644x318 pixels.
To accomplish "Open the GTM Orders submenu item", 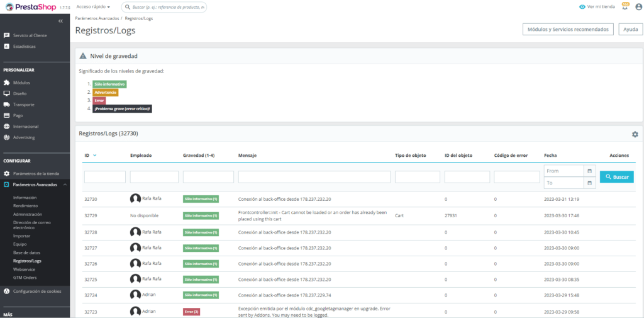I will (x=25, y=278).
